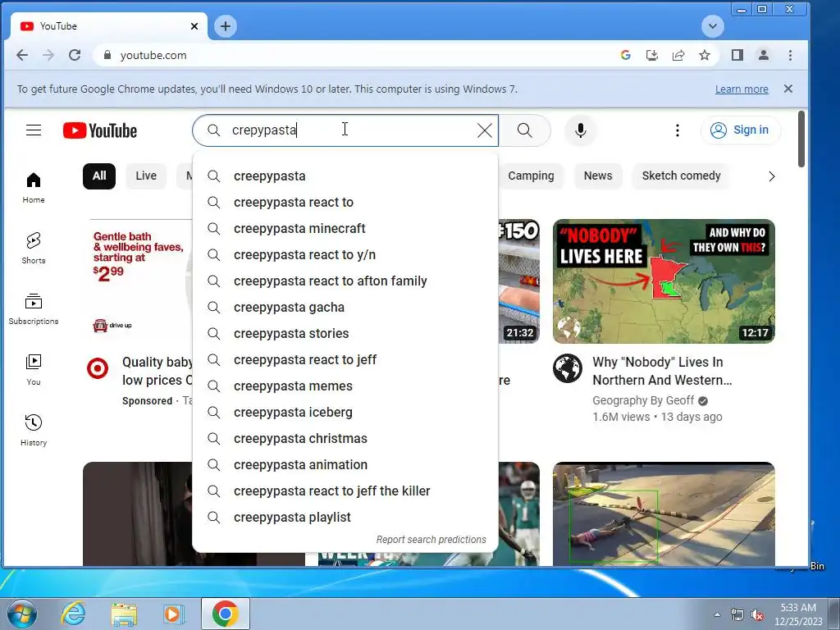840x630 pixels.
Task: Open 'Why Nobody Lives In Northern' video title
Action: (x=662, y=372)
